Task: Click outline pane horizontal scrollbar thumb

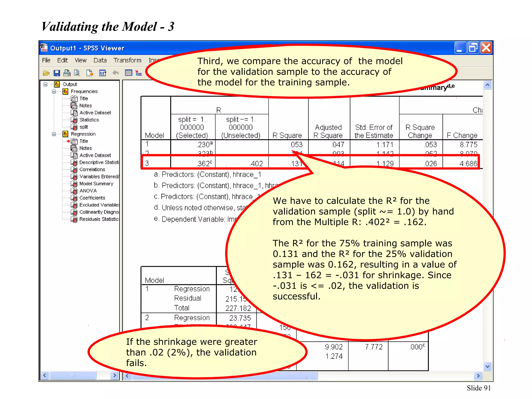Action: tap(73, 375)
